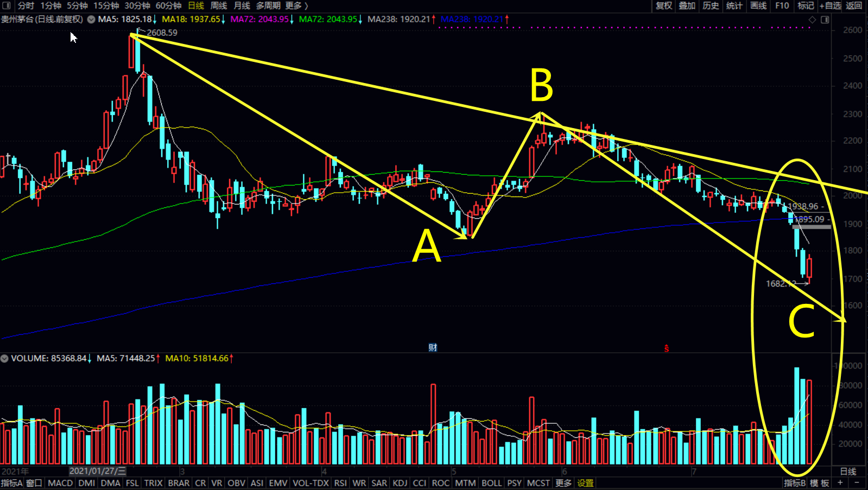This screenshot has height=490, width=868.
Task: Switch sub-chart indicator to CR
Action: pyautogui.click(x=201, y=483)
